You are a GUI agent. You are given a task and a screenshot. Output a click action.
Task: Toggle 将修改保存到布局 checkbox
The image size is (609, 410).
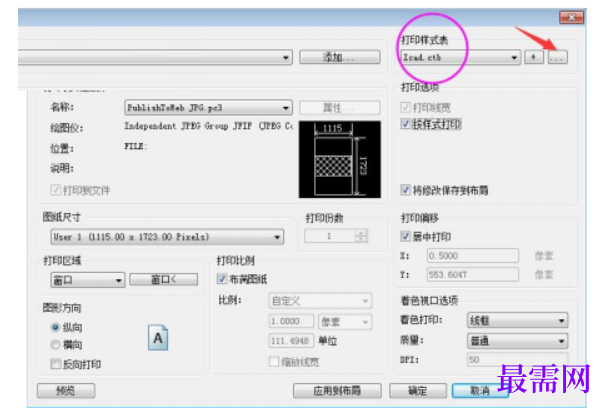(405, 190)
